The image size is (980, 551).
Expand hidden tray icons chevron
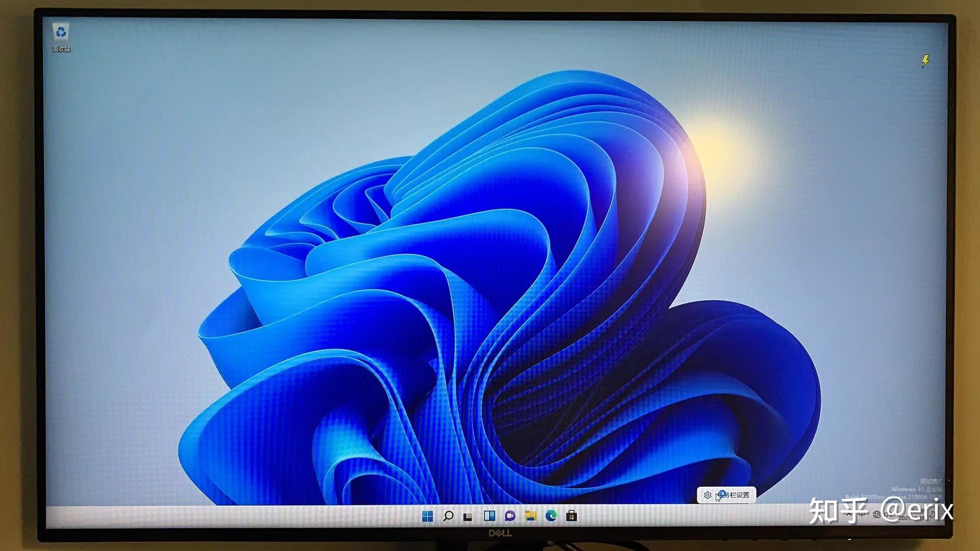pyautogui.click(x=849, y=514)
